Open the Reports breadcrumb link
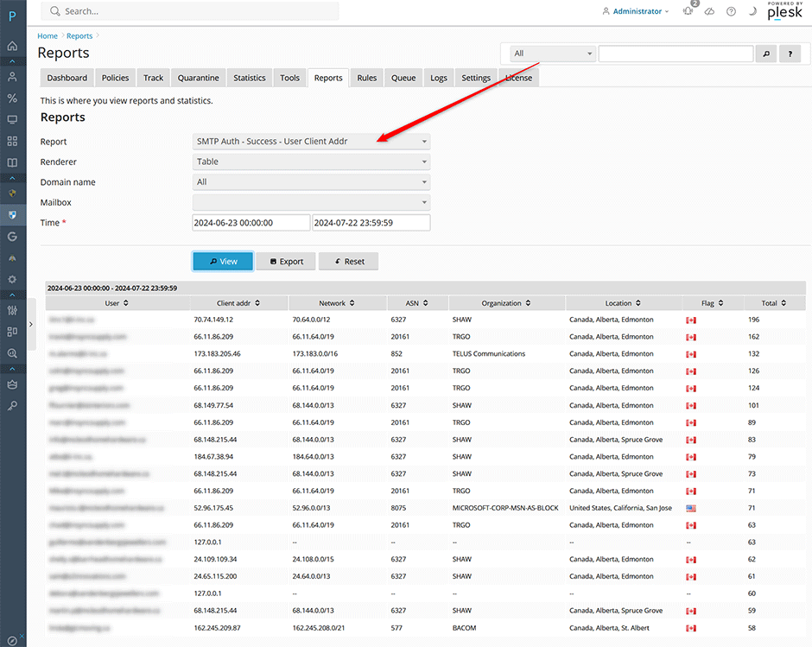Viewport: 812px width, 647px height. tap(79, 35)
